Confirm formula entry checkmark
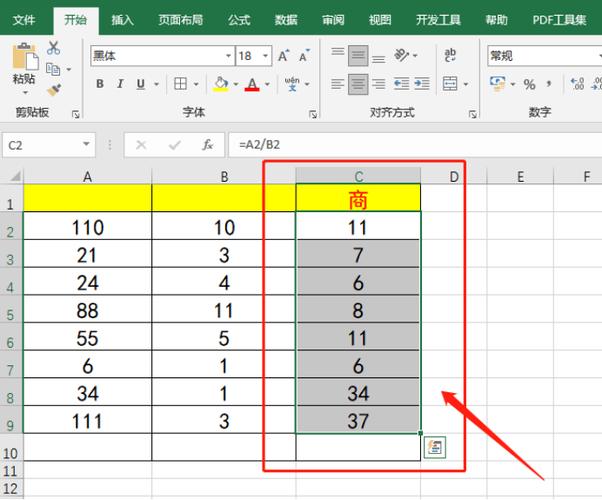602x500 pixels. click(x=175, y=145)
